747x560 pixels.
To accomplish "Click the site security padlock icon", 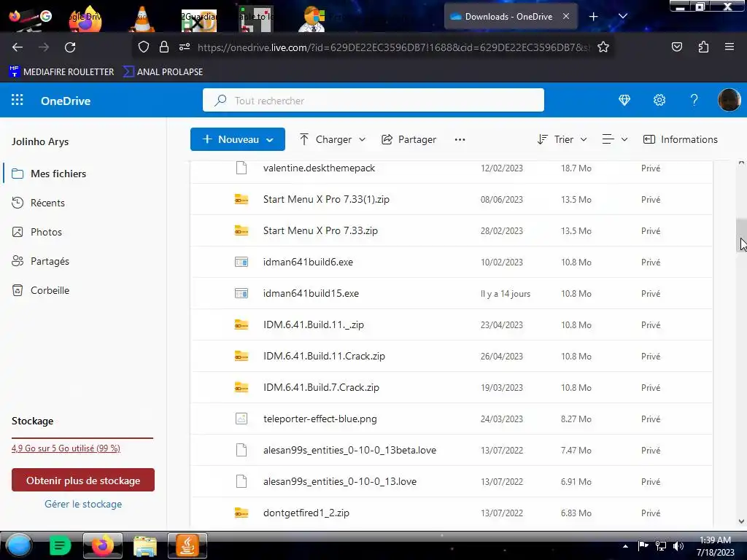I will point(164,47).
